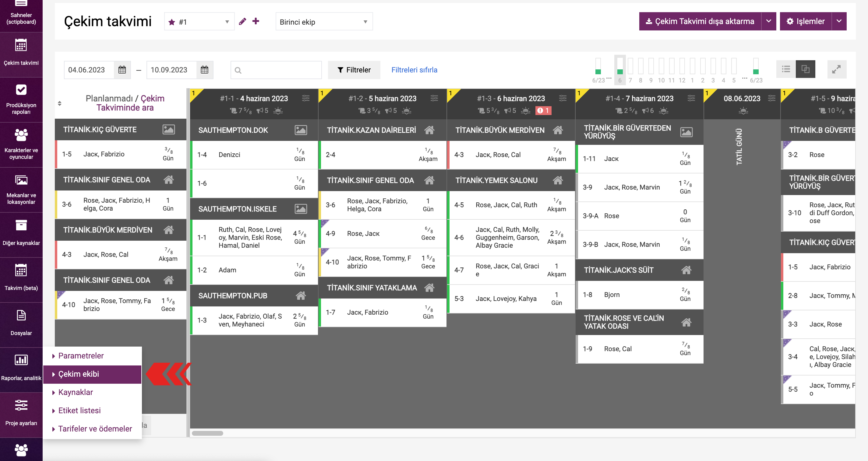Select scene 1-8 Bjorn card

640,295
